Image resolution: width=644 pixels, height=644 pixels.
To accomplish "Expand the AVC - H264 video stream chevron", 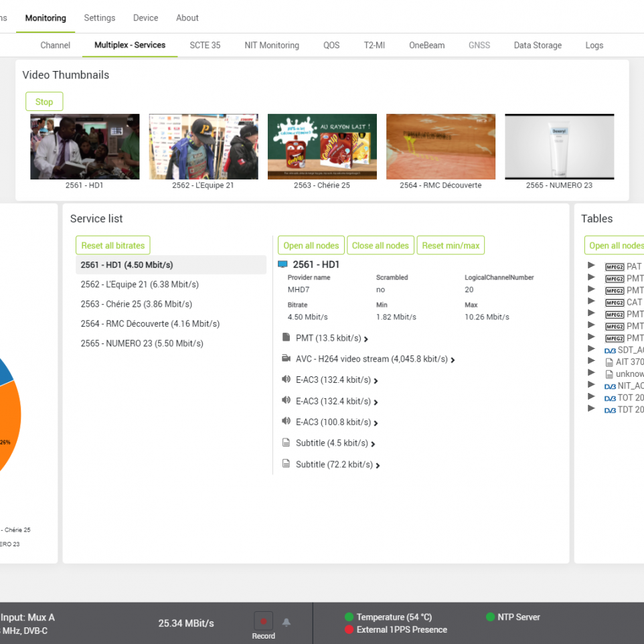I will point(453,359).
